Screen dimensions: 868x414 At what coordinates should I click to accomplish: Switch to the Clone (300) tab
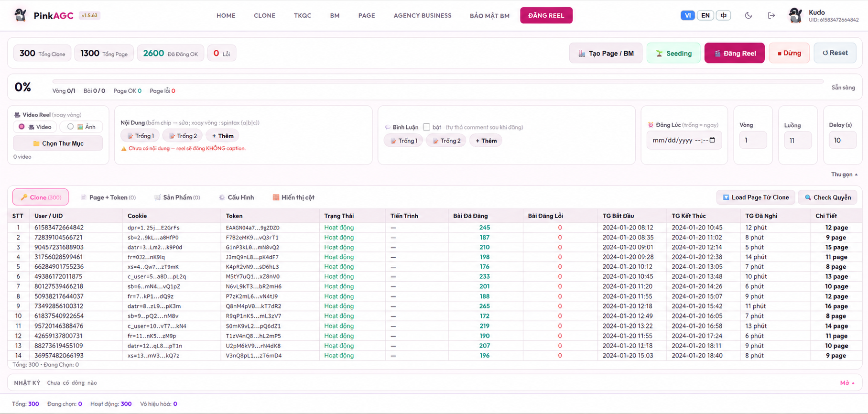[x=41, y=197]
